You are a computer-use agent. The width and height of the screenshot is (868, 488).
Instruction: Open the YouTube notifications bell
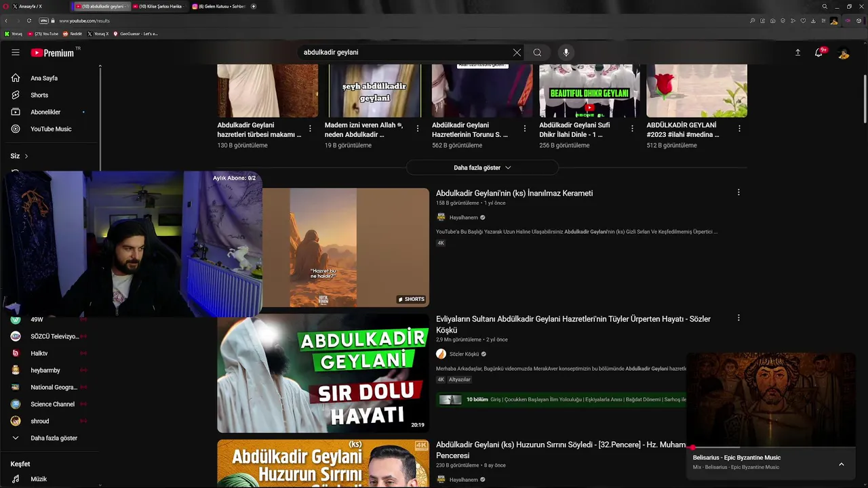tap(819, 52)
